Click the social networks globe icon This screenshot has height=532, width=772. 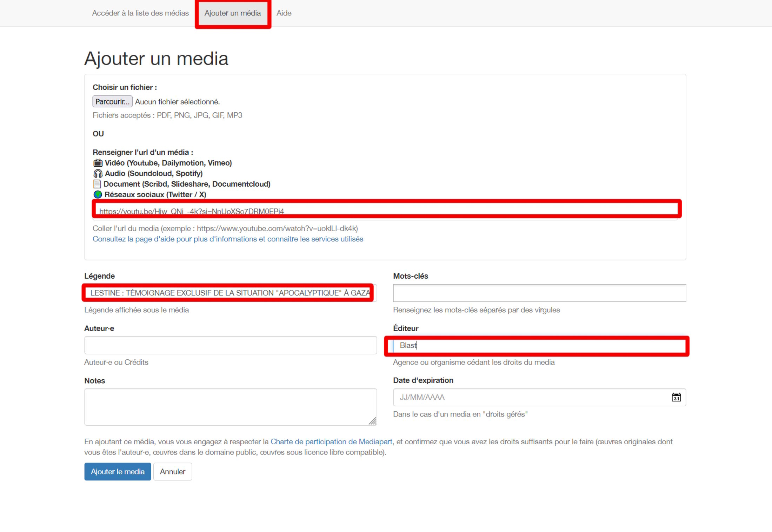click(x=98, y=194)
